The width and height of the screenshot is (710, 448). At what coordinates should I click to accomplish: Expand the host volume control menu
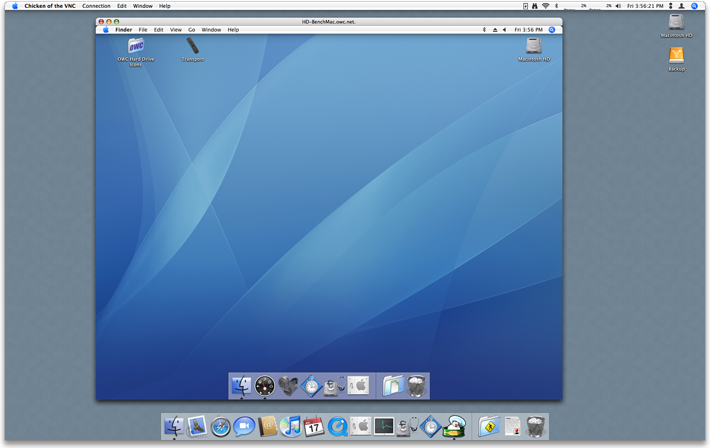618,6
